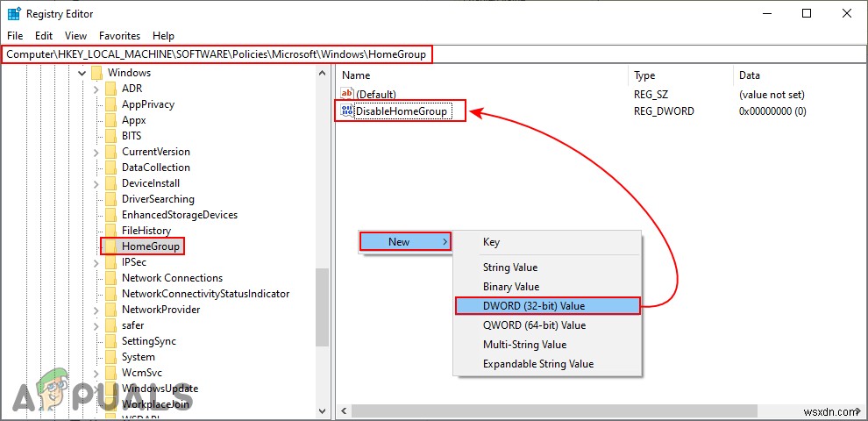This screenshot has width=868, height=421.
Task: Click the ADR folder icon
Action: click(112, 89)
